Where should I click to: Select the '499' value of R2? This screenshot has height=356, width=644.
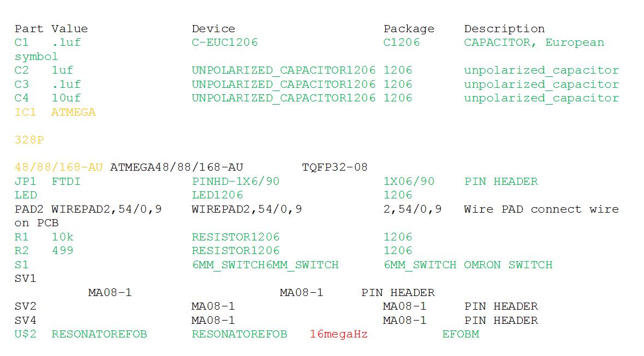click(x=62, y=251)
